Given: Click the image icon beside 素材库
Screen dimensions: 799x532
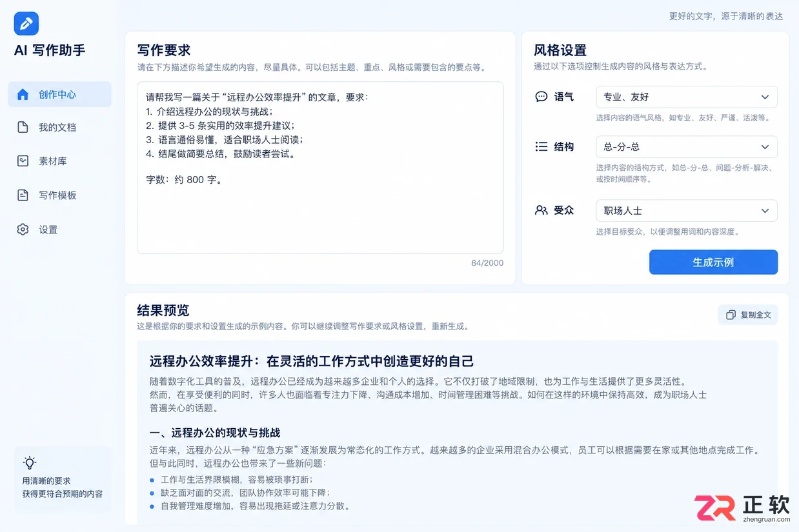Looking at the screenshot, I should [x=23, y=161].
